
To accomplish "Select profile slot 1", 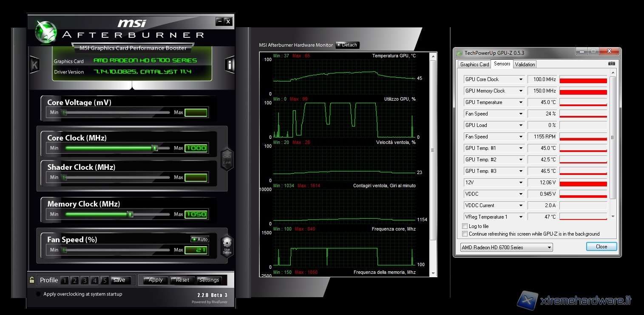I will click(x=65, y=280).
